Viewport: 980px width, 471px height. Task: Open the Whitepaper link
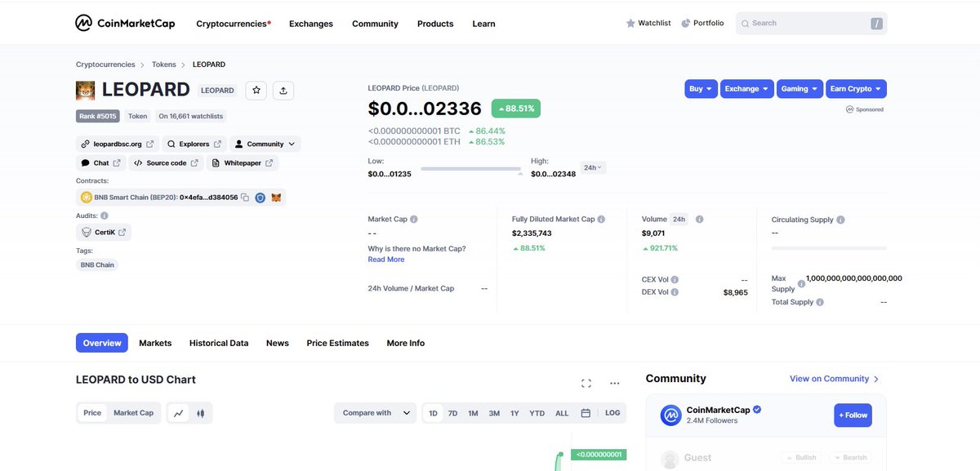click(x=242, y=163)
